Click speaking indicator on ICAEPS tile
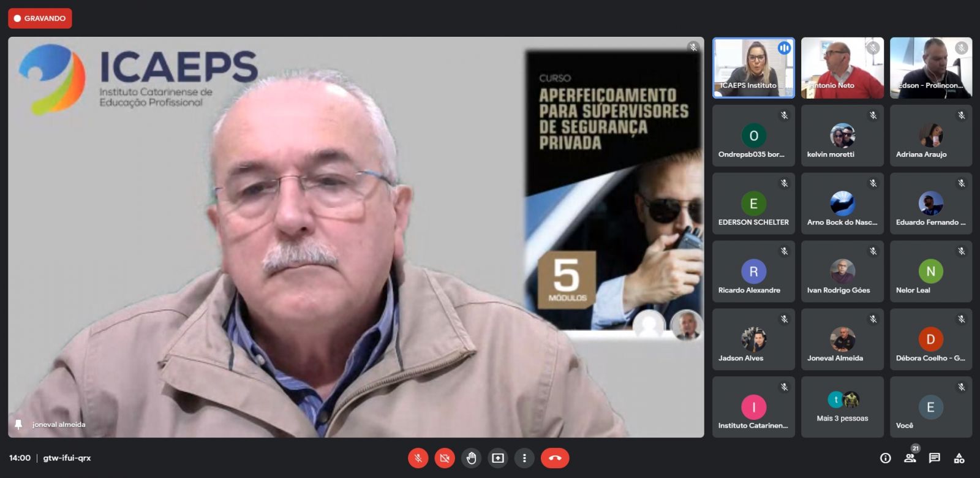Image resolution: width=980 pixels, height=478 pixels. [785, 48]
